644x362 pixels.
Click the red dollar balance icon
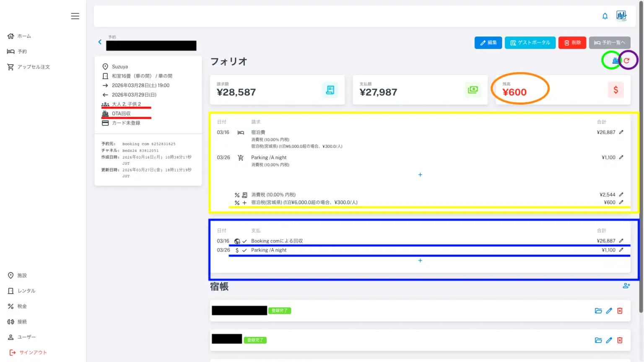[x=615, y=90]
